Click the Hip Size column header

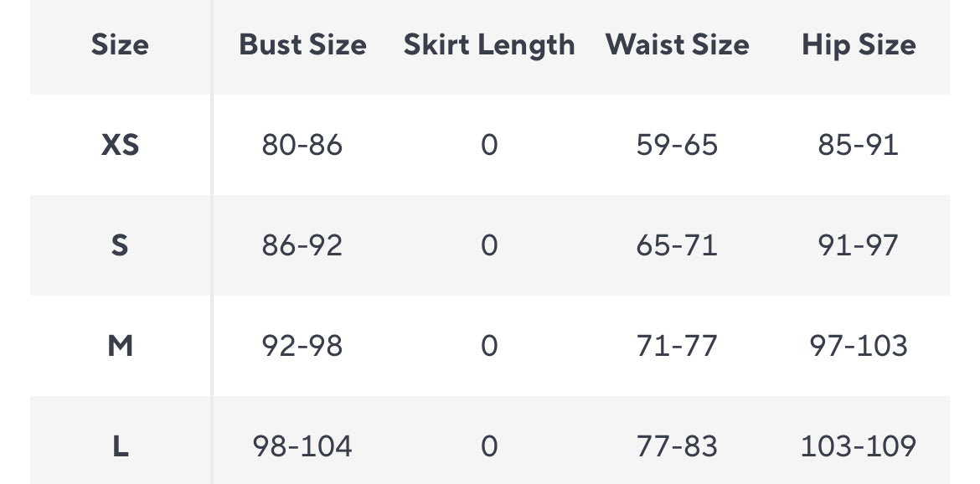point(859,45)
